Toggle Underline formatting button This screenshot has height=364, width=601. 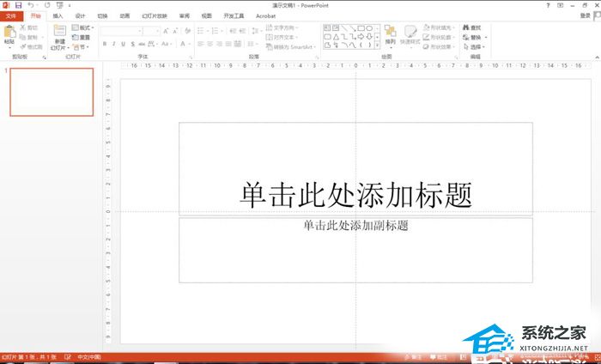coord(123,44)
